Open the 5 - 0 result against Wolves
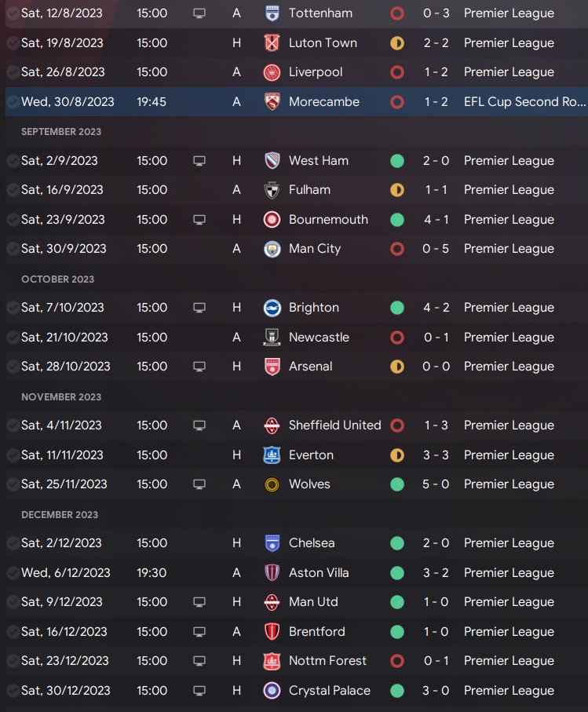This screenshot has height=712, width=588. coord(436,484)
